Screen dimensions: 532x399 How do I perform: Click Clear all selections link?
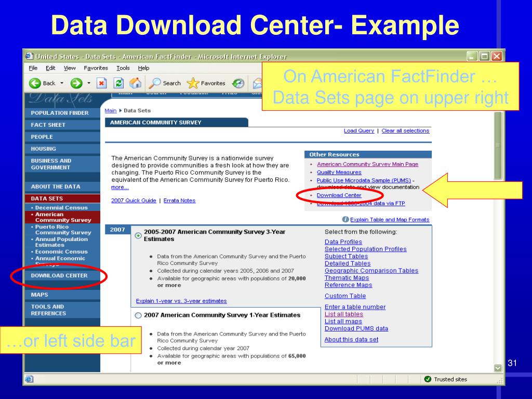405,130
